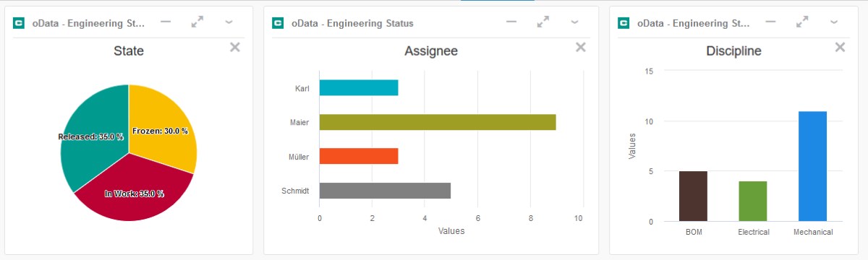Expand the State widget to fullscreen
This screenshot has width=868, height=260.
[197, 22]
